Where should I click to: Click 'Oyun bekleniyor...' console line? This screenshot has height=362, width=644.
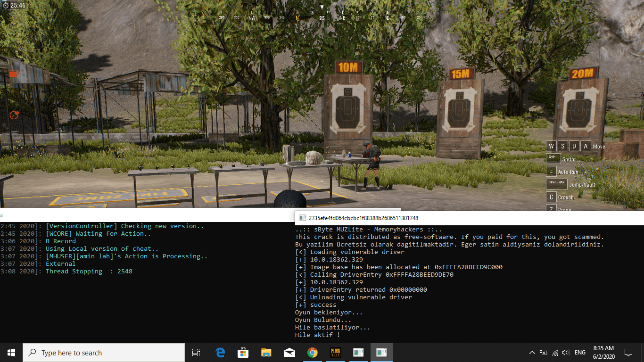pos(329,312)
